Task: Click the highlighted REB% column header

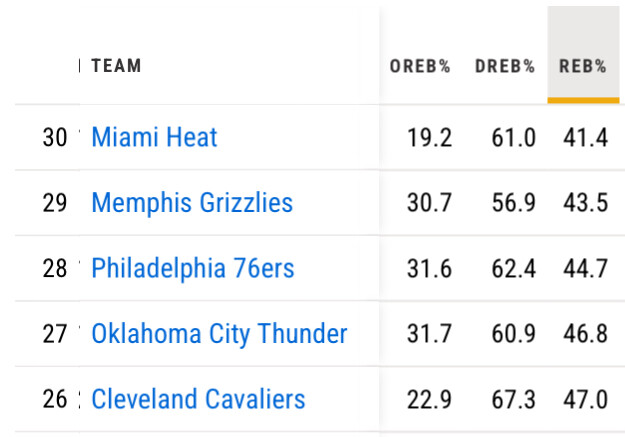Action: point(583,67)
